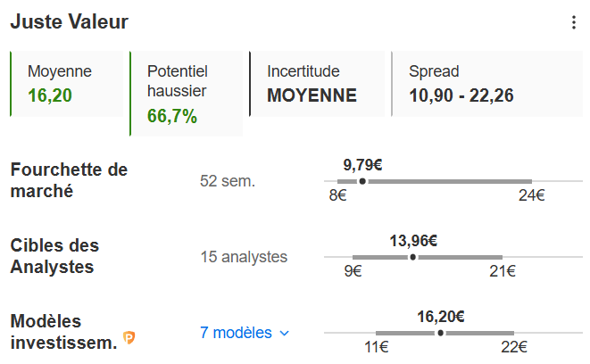
Task: Click the Juste Valeur heading
Action: coord(69,22)
